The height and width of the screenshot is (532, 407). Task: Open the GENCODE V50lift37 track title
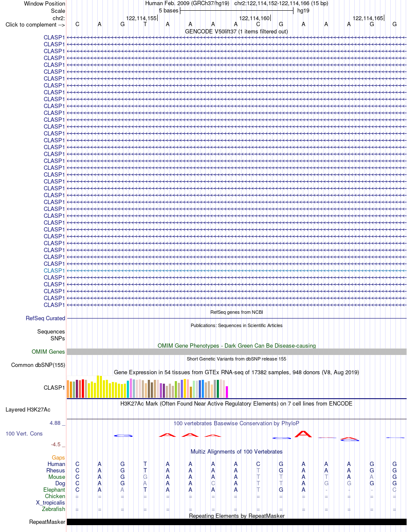click(236, 31)
